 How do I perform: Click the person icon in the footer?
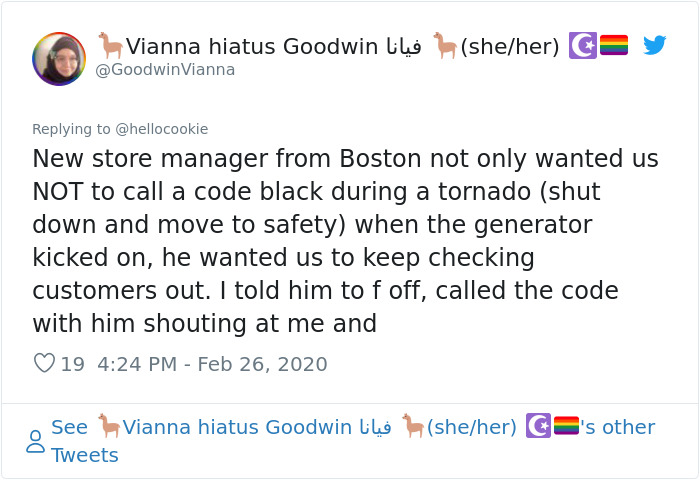[35, 441]
